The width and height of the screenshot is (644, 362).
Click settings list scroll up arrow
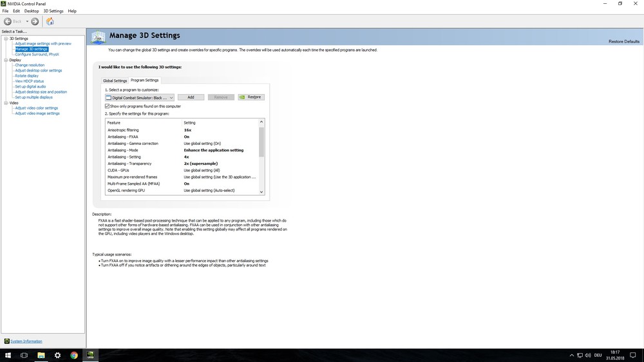261,122
